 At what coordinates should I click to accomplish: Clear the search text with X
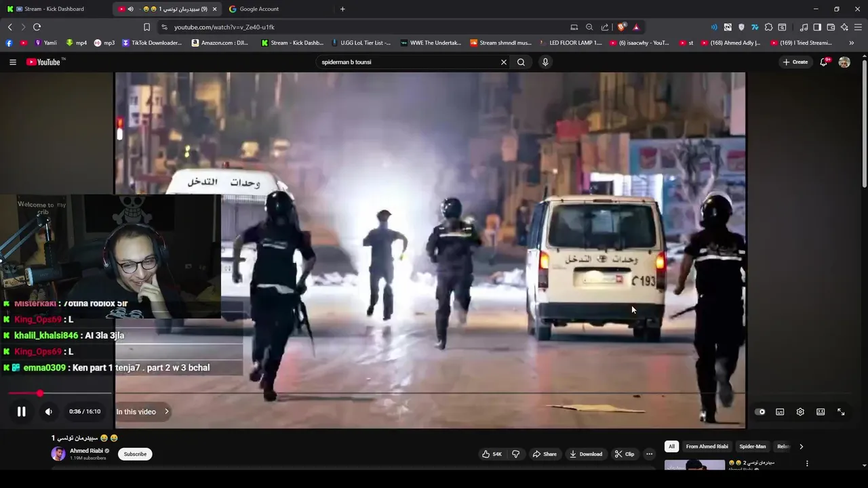tap(504, 62)
